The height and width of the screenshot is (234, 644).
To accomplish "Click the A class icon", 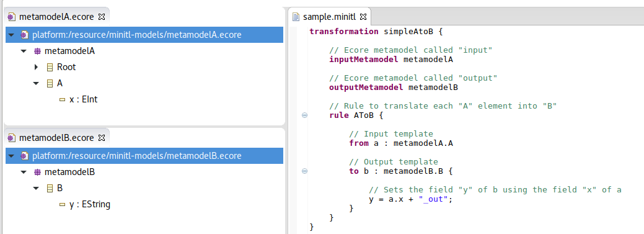I will [50, 84].
